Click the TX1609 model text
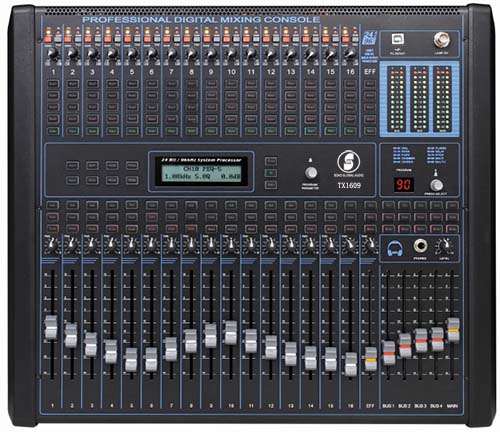Screen dimensions: 500x432 tap(349, 185)
